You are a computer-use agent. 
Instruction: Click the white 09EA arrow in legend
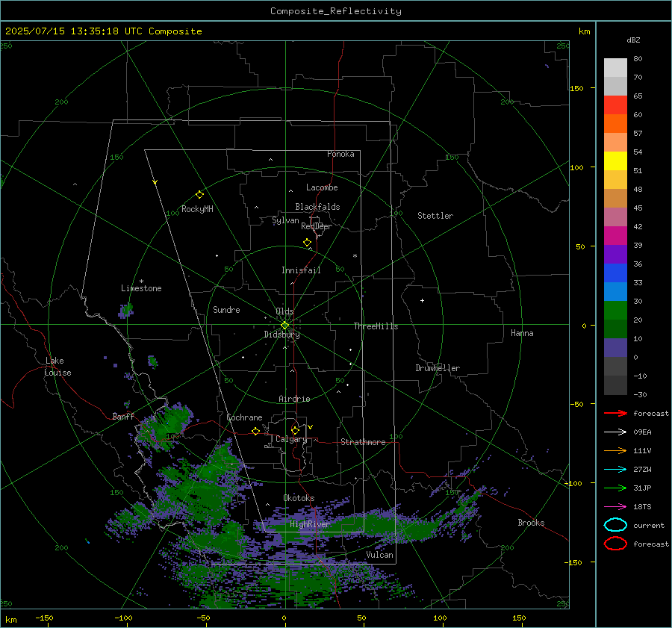[x=615, y=432]
